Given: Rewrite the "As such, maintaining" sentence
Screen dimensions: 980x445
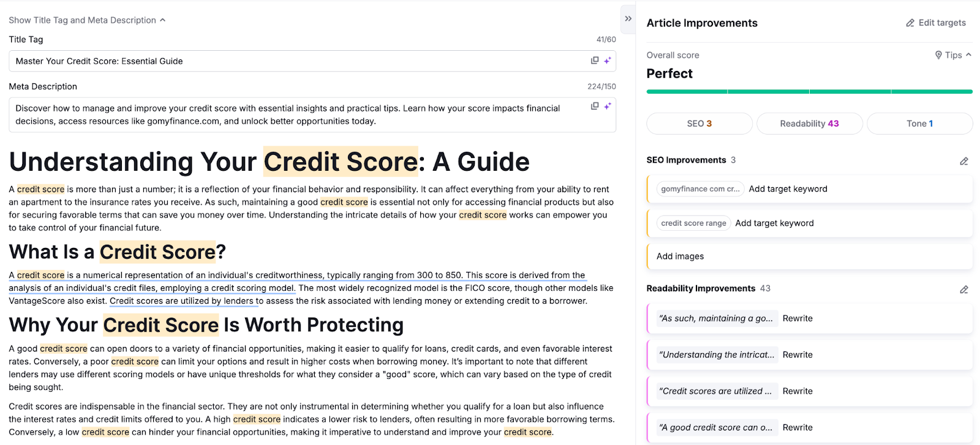Looking at the screenshot, I should click(797, 319).
